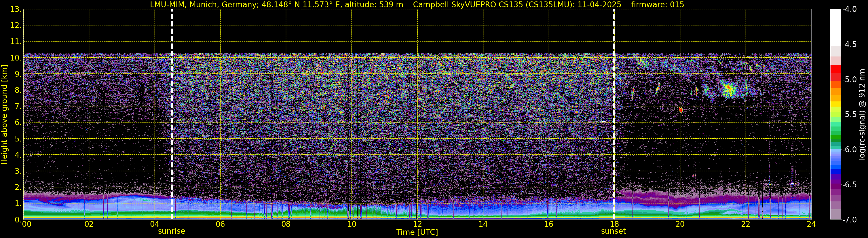This screenshot has width=868, height=238.
Task: Click the 06 hour tick label
Action: point(220,224)
